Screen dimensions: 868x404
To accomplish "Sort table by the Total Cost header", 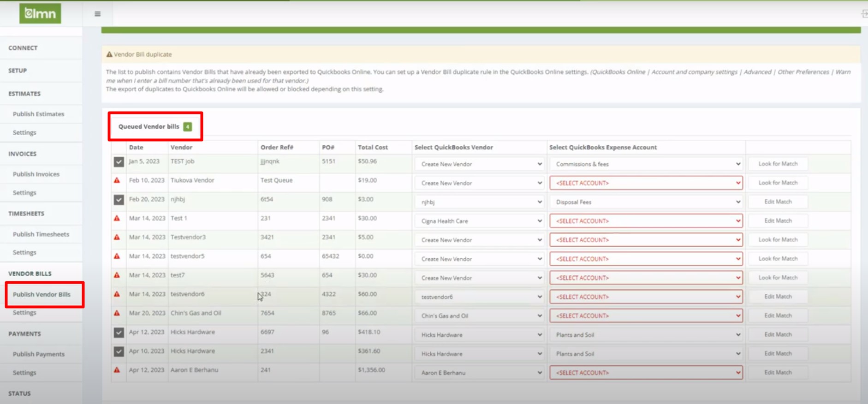I will [x=373, y=147].
